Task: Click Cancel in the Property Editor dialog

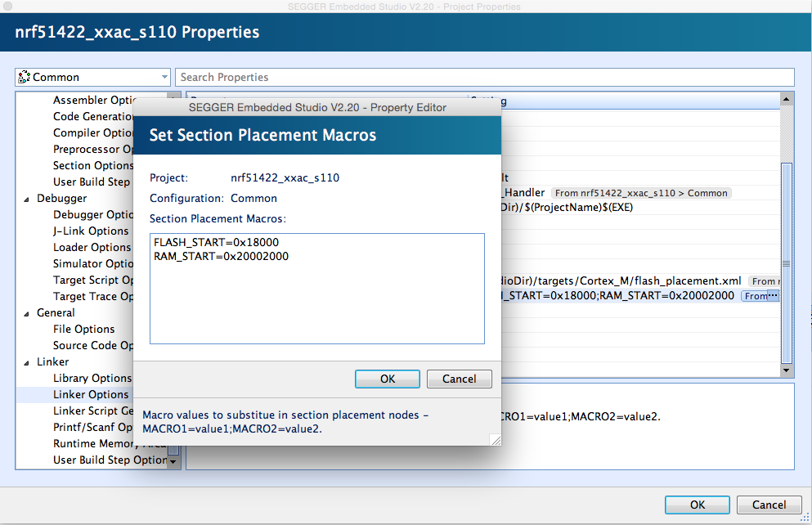Action: tap(459, 379)
